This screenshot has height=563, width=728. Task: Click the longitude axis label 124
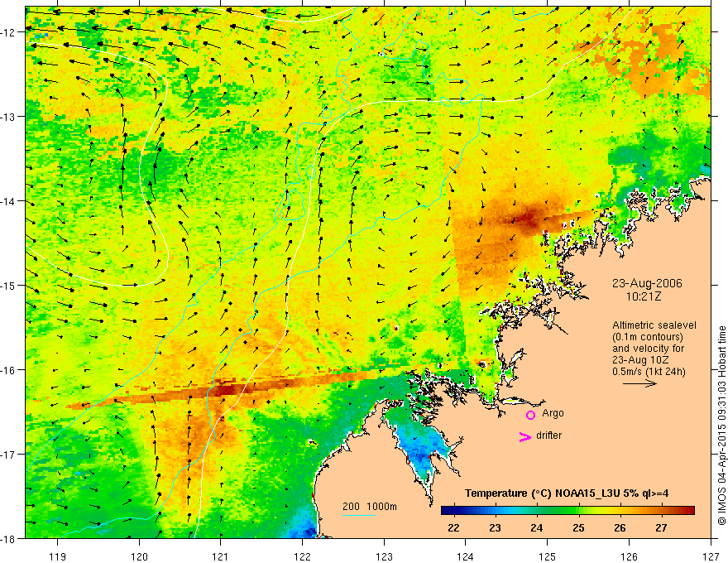click(466, 556)
